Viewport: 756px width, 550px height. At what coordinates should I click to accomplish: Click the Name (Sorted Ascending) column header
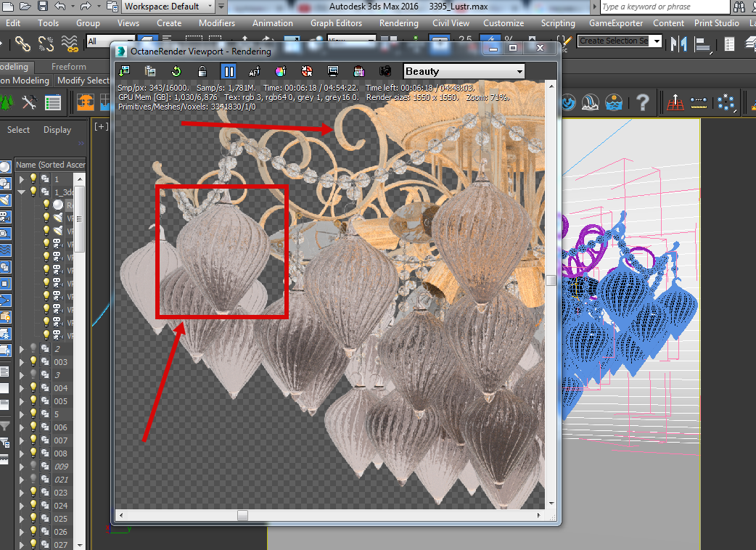tap(51, 165)
